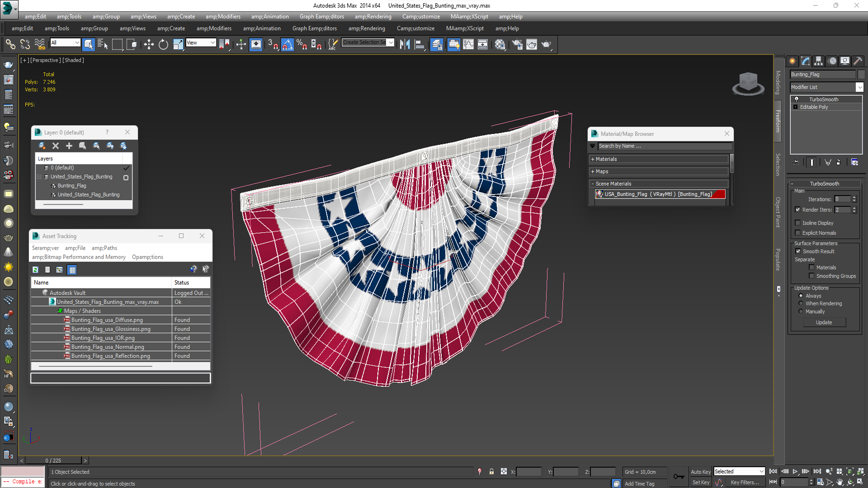Click Configure Modifier Sets icon

click(854, 162)
